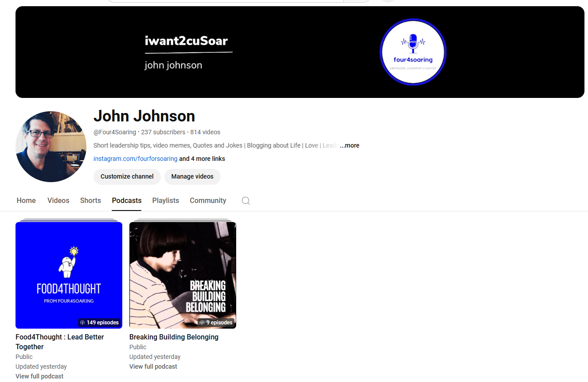Show the "and 4 more links" list
Screen dimensions: 588x382
202,159
